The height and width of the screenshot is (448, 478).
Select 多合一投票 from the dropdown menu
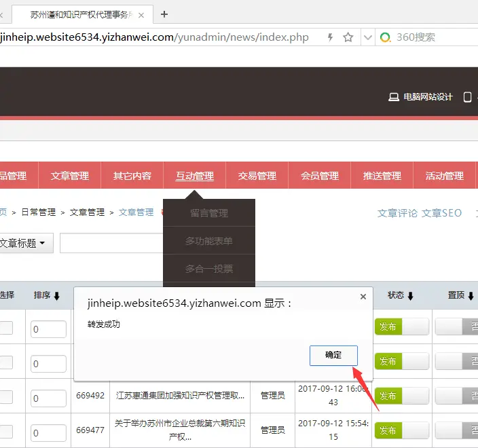[209, 269]
